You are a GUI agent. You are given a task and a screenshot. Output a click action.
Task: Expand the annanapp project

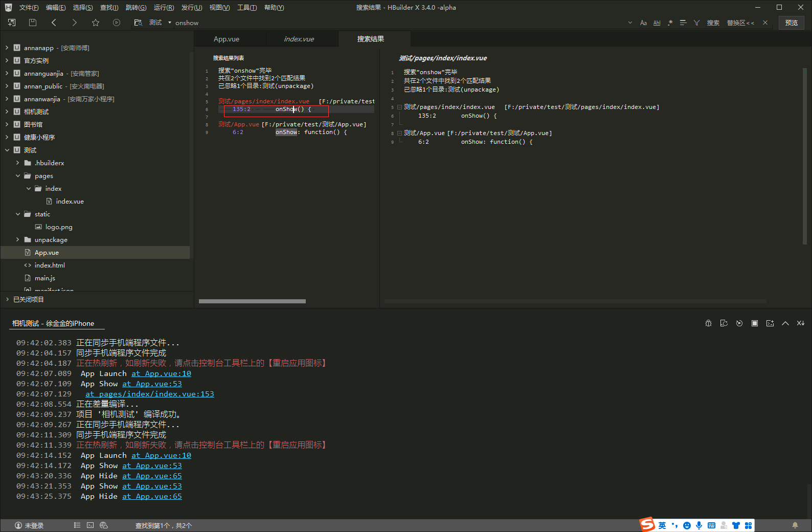[x=7, y=48]
